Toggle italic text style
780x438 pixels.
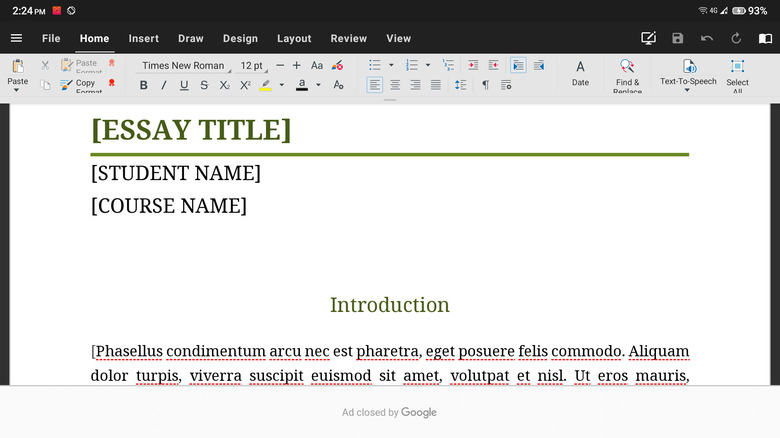[163, 85]
